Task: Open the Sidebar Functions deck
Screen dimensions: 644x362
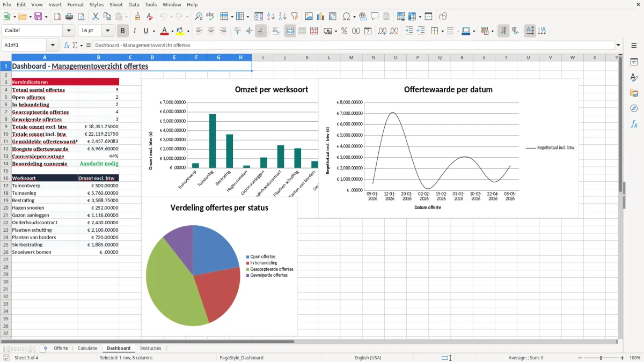Action: 634,124
